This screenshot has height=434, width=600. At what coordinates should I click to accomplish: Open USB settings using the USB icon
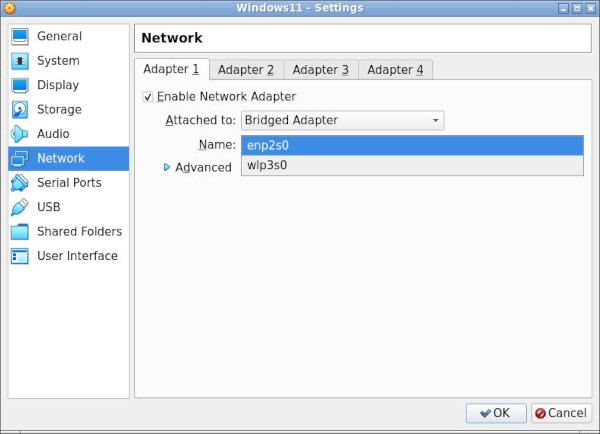20,207
